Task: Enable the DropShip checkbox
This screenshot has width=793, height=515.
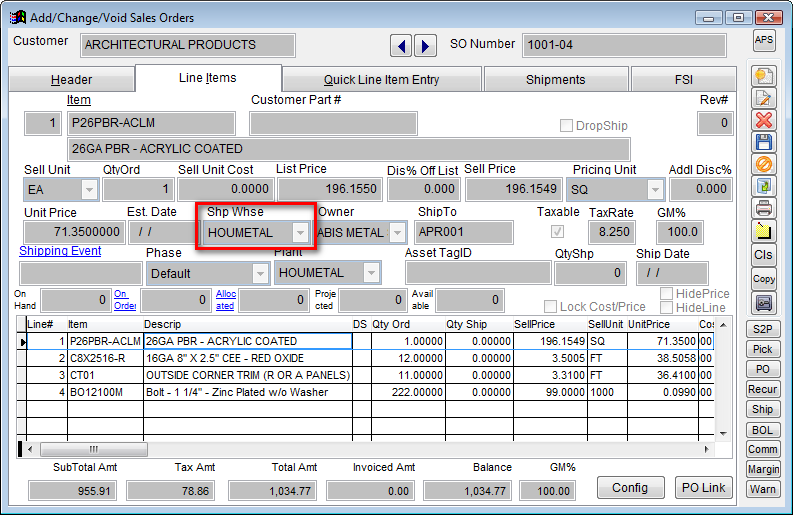Action: coord(567,126)
